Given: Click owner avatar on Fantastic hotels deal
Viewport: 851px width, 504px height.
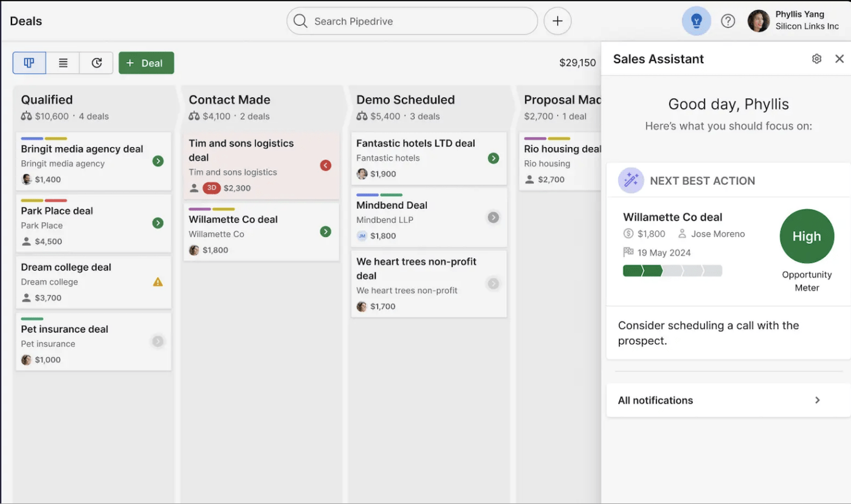Looking at the screenshot, I should pos(362,174).
